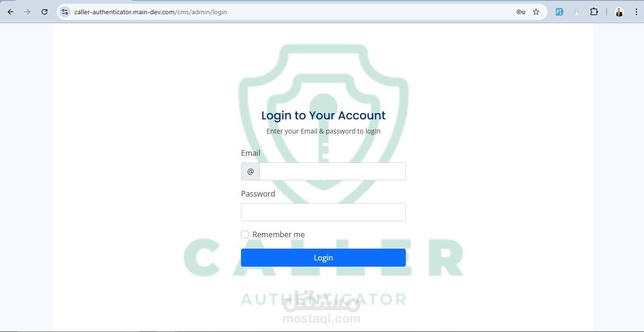
Task: Open the Chrome profile avatar
Action: pos(619,12)
